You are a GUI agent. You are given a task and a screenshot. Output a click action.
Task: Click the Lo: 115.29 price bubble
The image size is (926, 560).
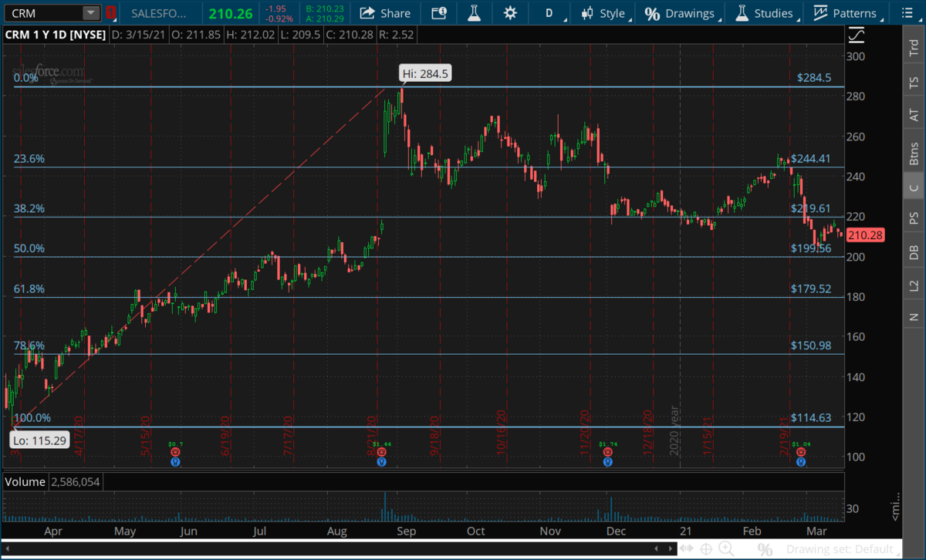(39, 441)
